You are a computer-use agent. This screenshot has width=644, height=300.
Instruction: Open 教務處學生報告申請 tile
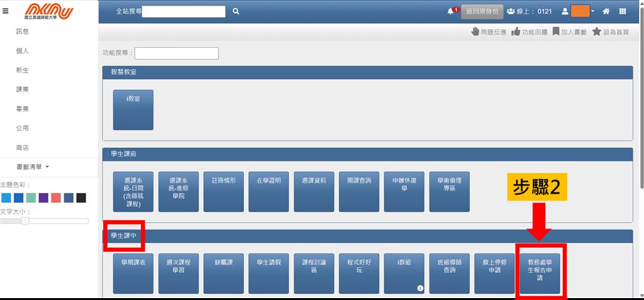[540, 274]
